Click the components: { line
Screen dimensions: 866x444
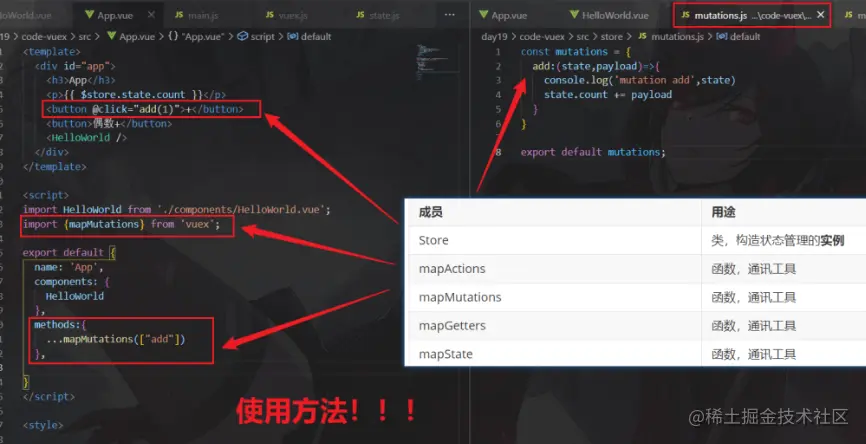tap(72, 281)
